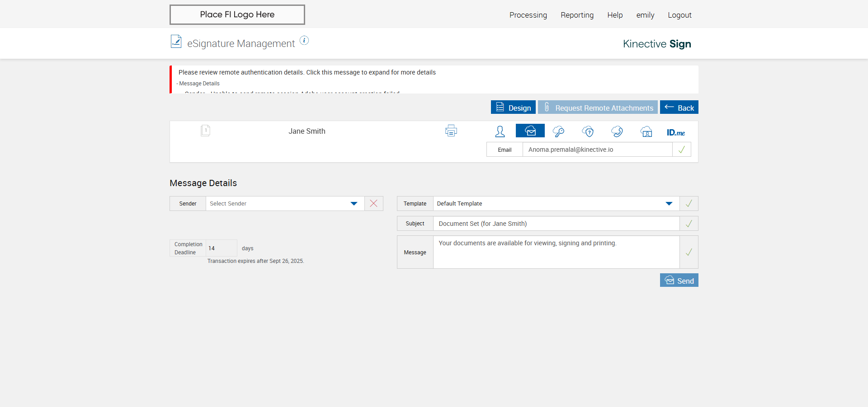Image resolution: width=868 pixels, height=407 pixels.
Task: Click the Completion Deadline days field
Action: click(221, 248)
